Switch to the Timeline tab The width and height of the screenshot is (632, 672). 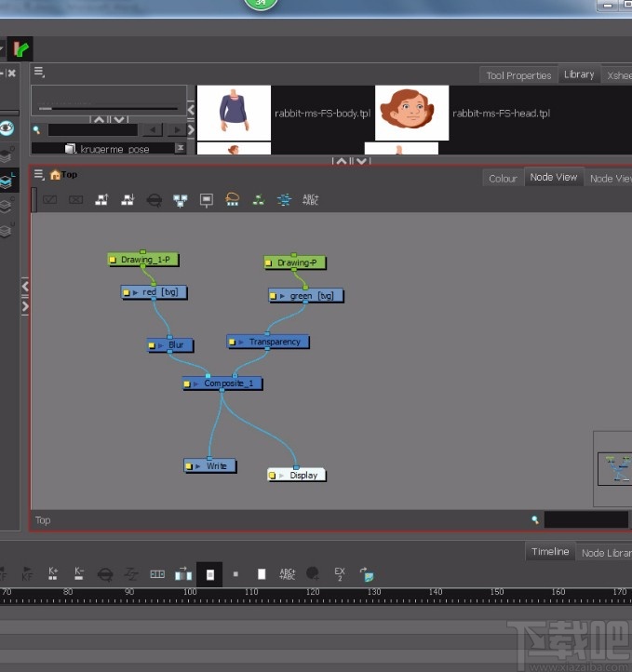coord(550,551)
